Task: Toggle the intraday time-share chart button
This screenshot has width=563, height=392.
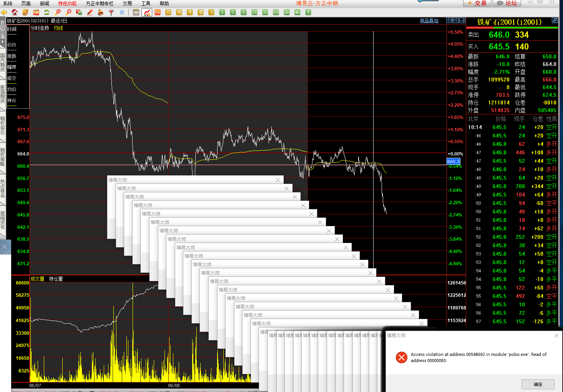Action: point(147,12)
